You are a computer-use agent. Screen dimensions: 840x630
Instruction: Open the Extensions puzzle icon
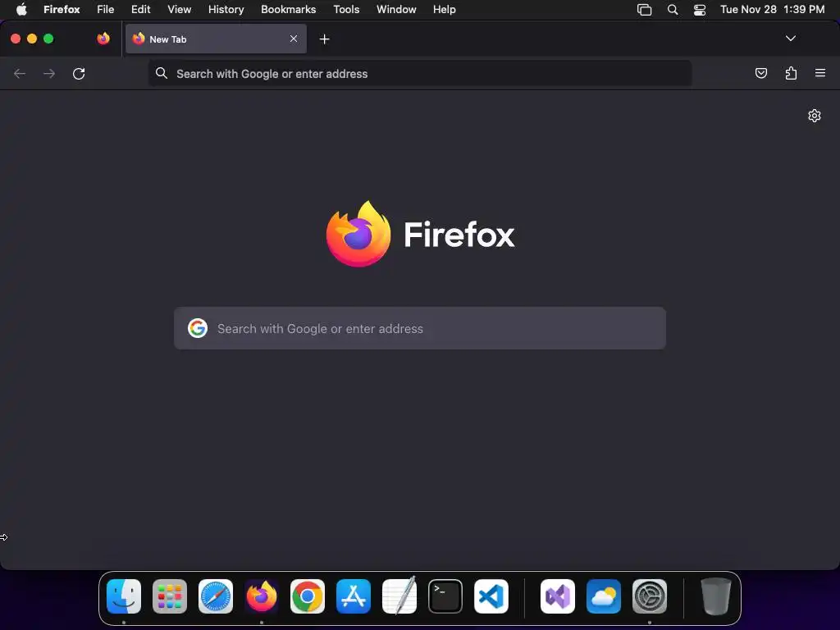pos(791,73)
